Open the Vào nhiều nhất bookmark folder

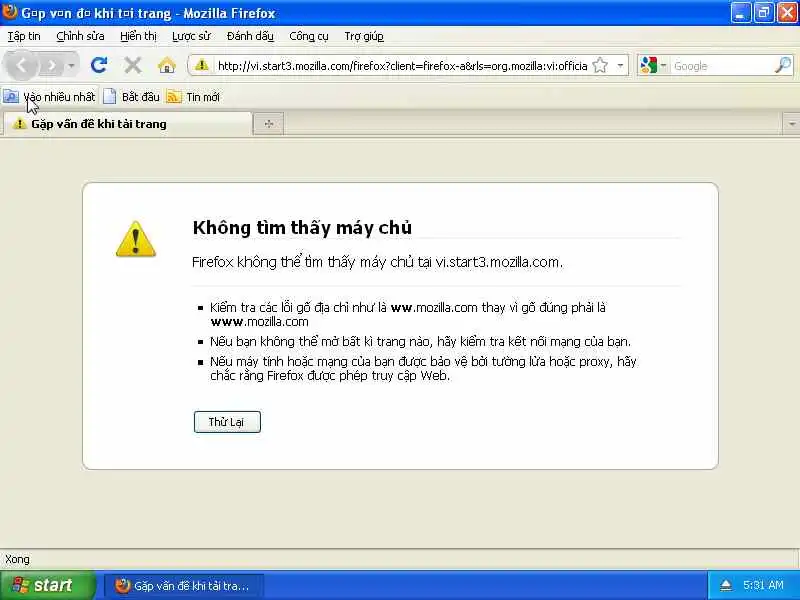click(x=49, y=96)
